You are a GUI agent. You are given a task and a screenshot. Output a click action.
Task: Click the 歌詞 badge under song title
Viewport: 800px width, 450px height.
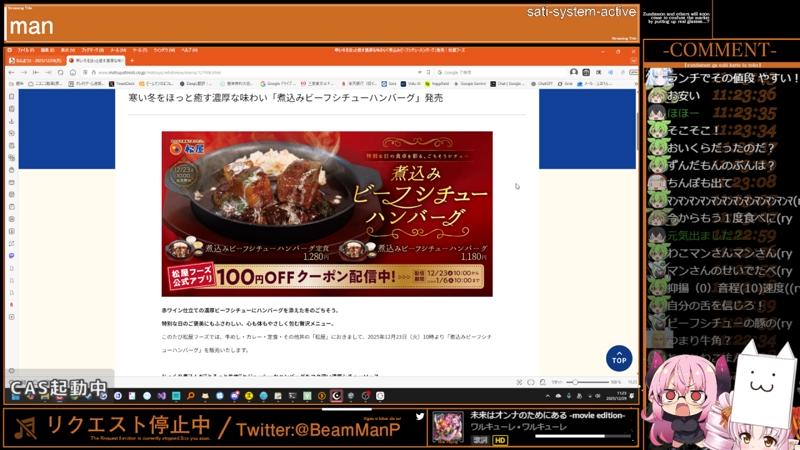click(480, 440)
